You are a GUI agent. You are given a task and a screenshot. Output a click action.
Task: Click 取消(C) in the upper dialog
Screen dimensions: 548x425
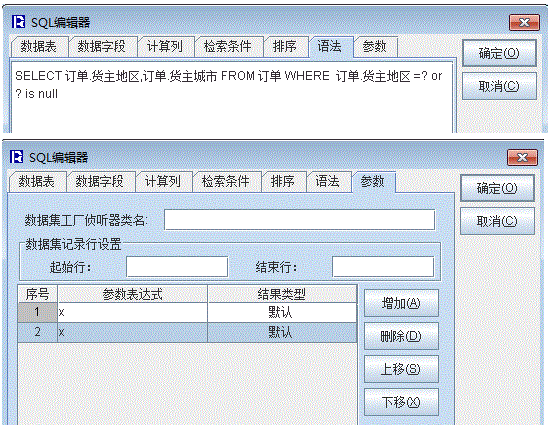499,86
